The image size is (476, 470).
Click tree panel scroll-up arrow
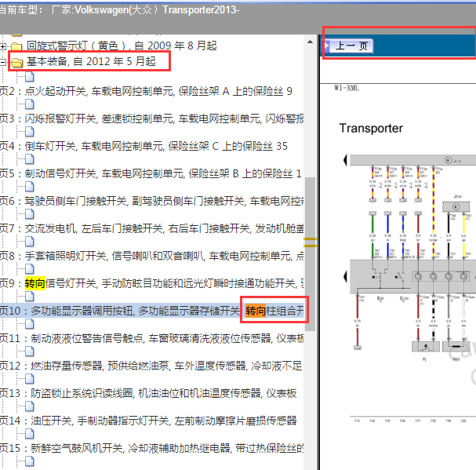pos(310,42)
